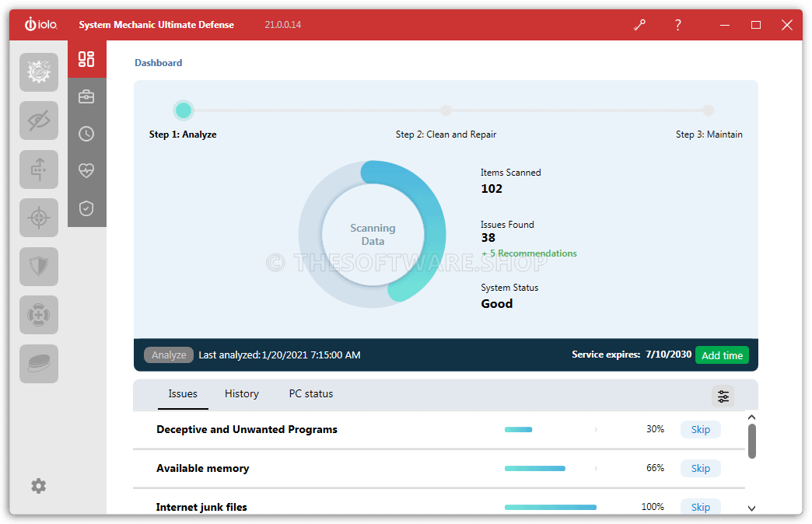Viewport: 812px width, 524px height.
Task: Open the Privacy Guardian crossed-eye module
Action: point(39,121)
